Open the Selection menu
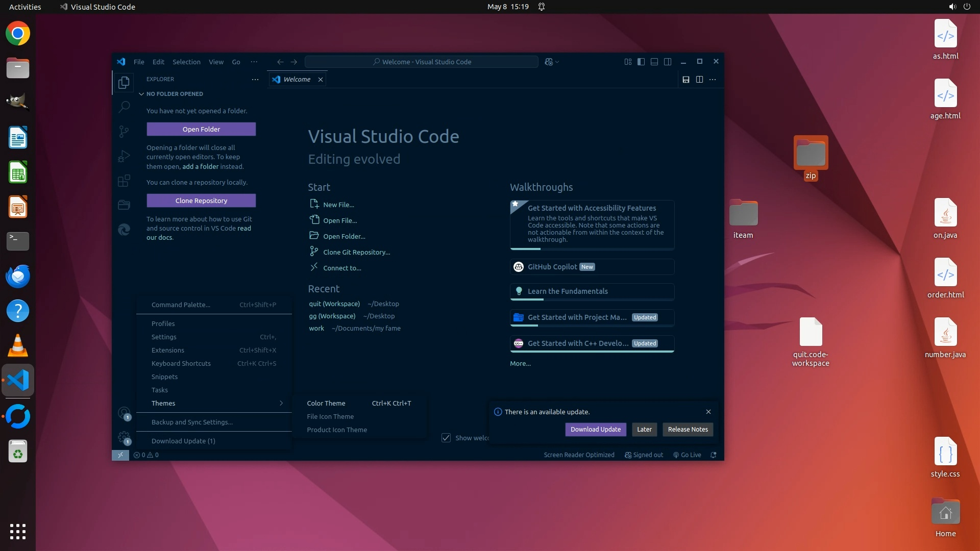980x551 pixels. [186, 62]
